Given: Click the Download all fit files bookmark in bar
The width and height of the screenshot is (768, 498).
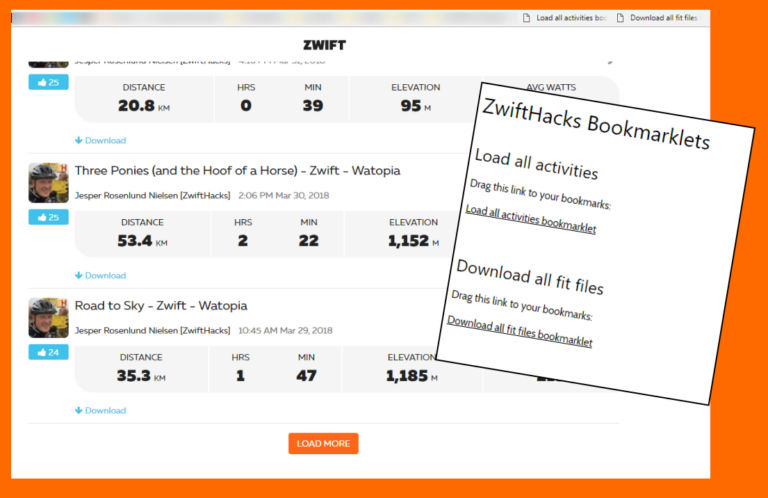Looking at the screenshot, I should 657,18.
